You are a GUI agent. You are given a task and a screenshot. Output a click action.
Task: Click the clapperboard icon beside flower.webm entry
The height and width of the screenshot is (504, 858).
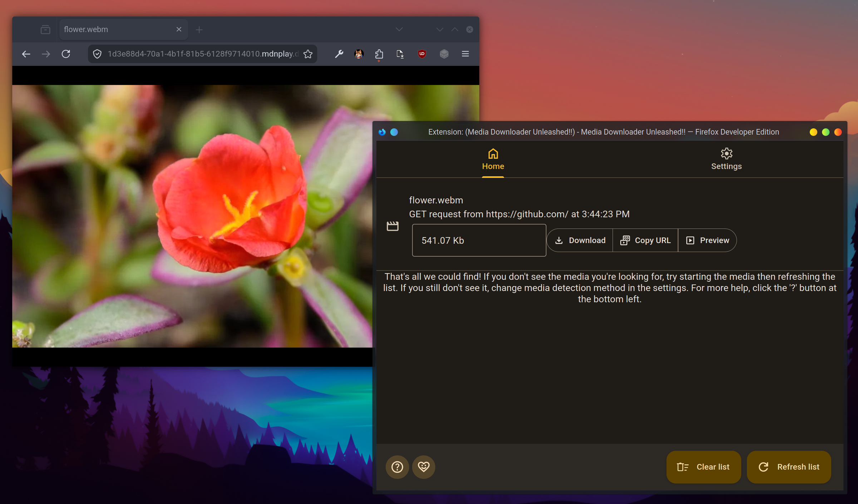pos(393,226)
